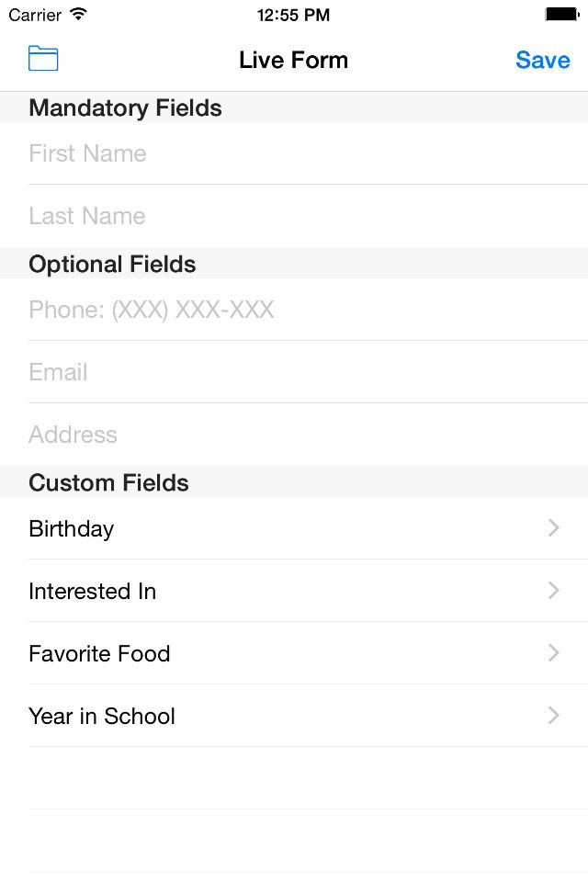Image resolution: width=588 pixels, height=882 pixels.
Task: Open the Interested In row
Action: (276, 591)
